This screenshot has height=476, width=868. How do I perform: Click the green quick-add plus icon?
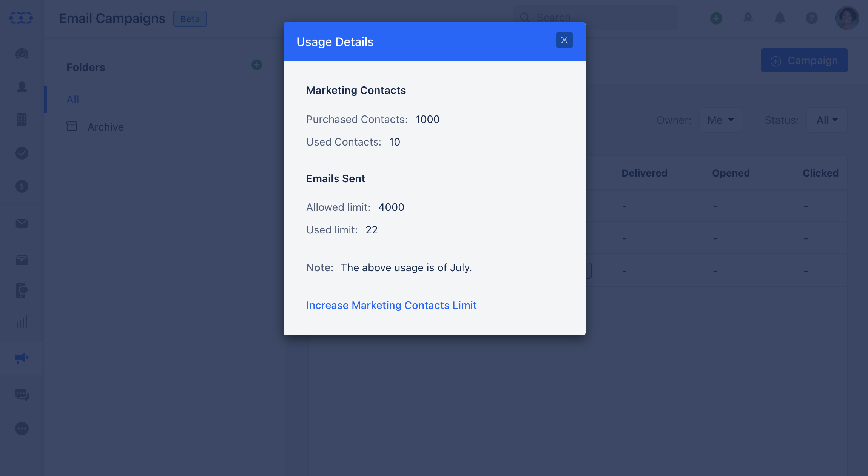[x=716, y=18]
